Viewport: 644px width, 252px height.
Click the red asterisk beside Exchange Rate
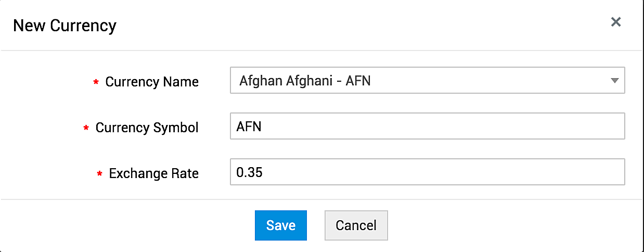(100, 174)
